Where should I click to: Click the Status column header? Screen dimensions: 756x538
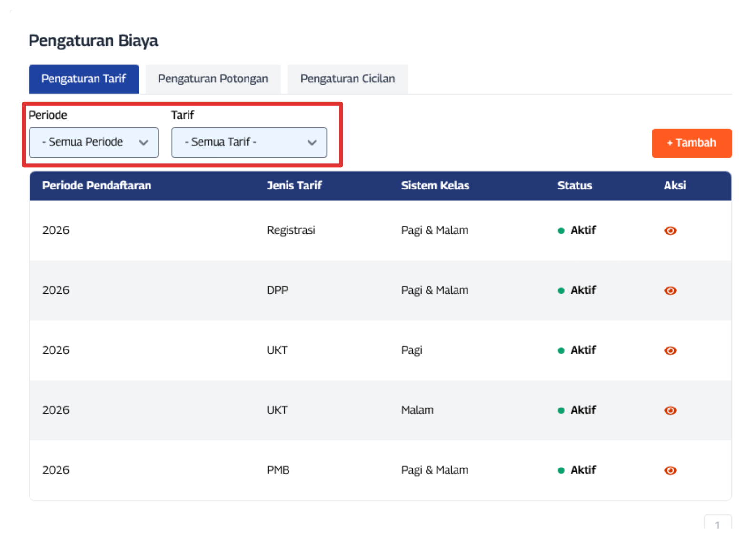point(575,186)
